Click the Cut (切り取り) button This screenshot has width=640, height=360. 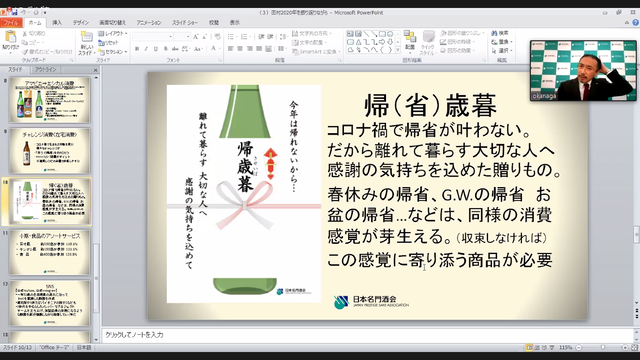coord(33,34)
